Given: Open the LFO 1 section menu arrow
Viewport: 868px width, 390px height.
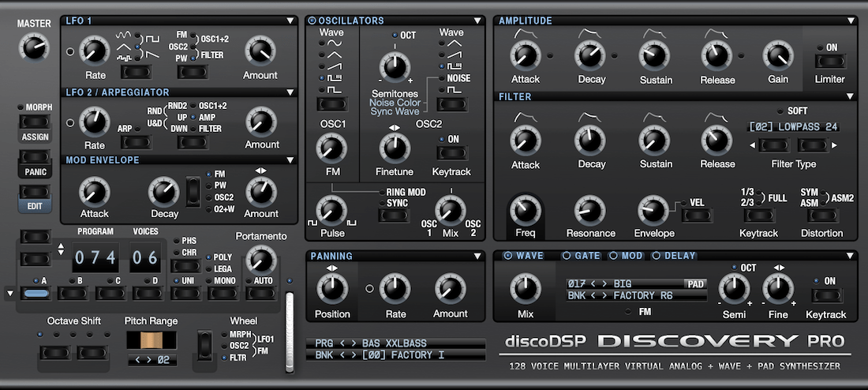Looking at the screenshot, I should click(x=290, y=21).
